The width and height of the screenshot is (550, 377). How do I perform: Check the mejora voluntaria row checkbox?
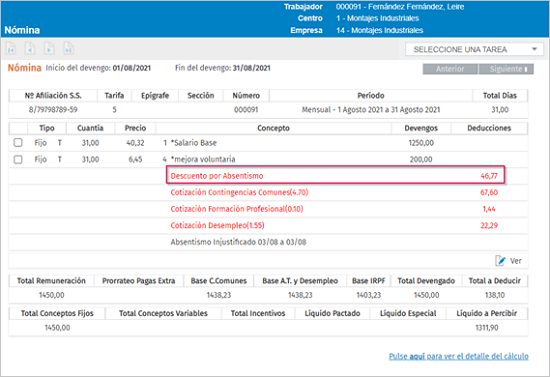click(x=18, y=159)
